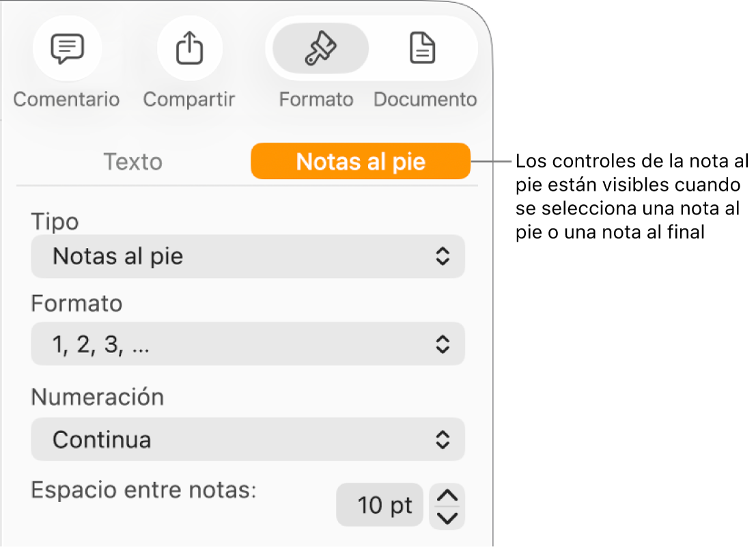756x547 pixels.
Task: Click the page icon above Documento
Action: 422,48
